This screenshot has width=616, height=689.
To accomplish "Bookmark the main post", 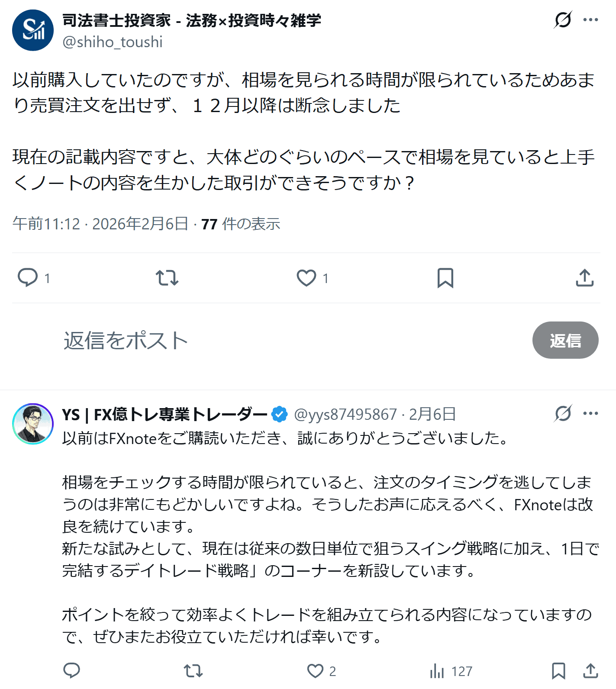I will 445,278.
